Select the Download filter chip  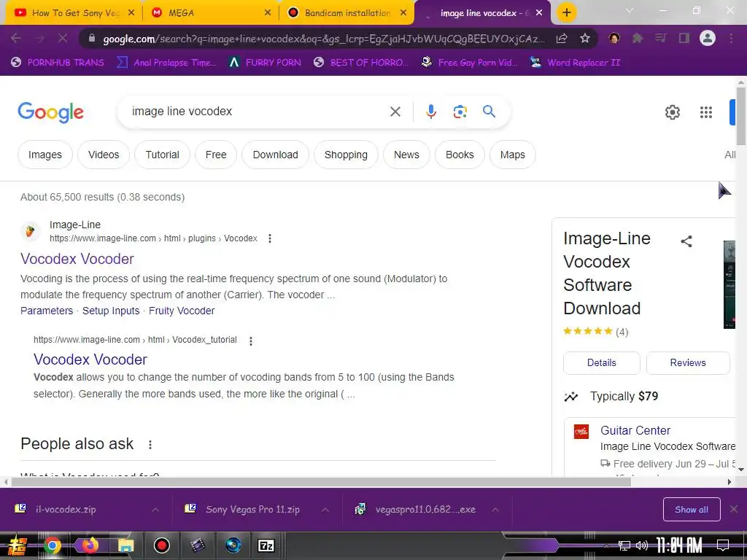(x=275, y=155)
